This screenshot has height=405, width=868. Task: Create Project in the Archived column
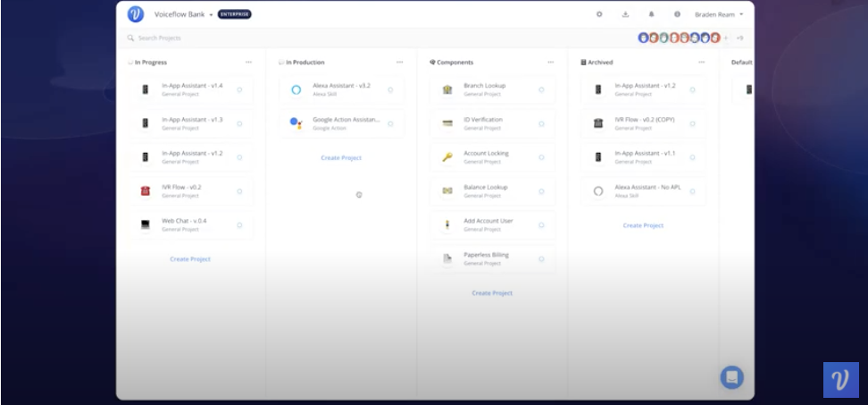(643, 225)
